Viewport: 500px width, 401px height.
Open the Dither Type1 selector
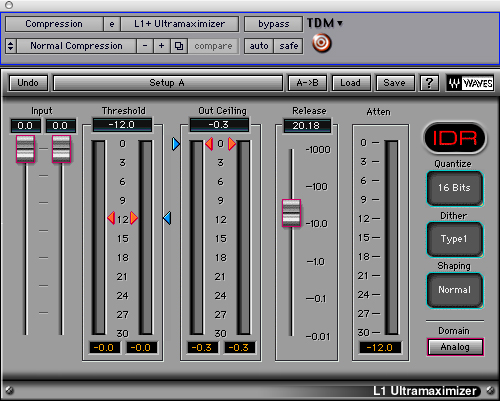tap(455, 239)
